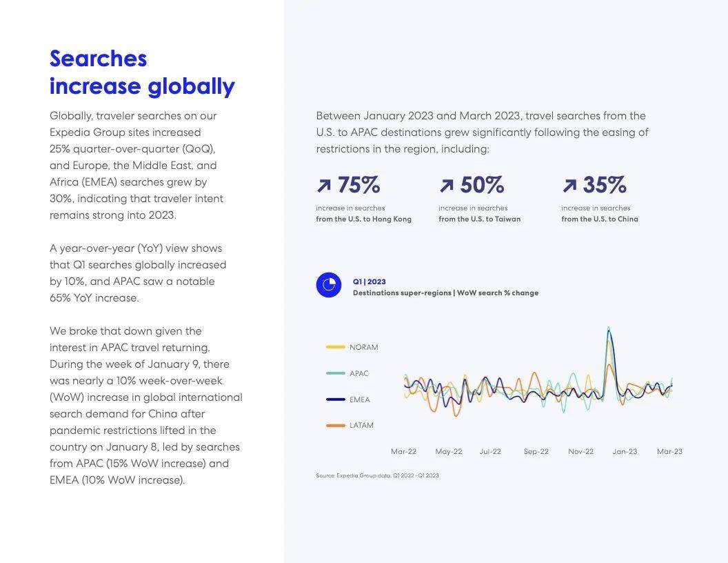Select the 'Searches increase globally' heading
728x563 pixels.
143,72
